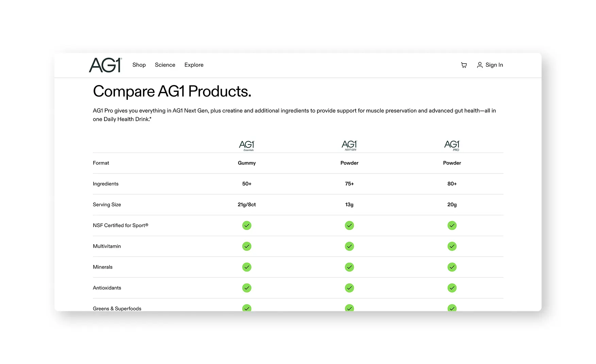The width and height of the screenshot is (596, 364).
Task: Click the user account icon
Action: point(480,65)
